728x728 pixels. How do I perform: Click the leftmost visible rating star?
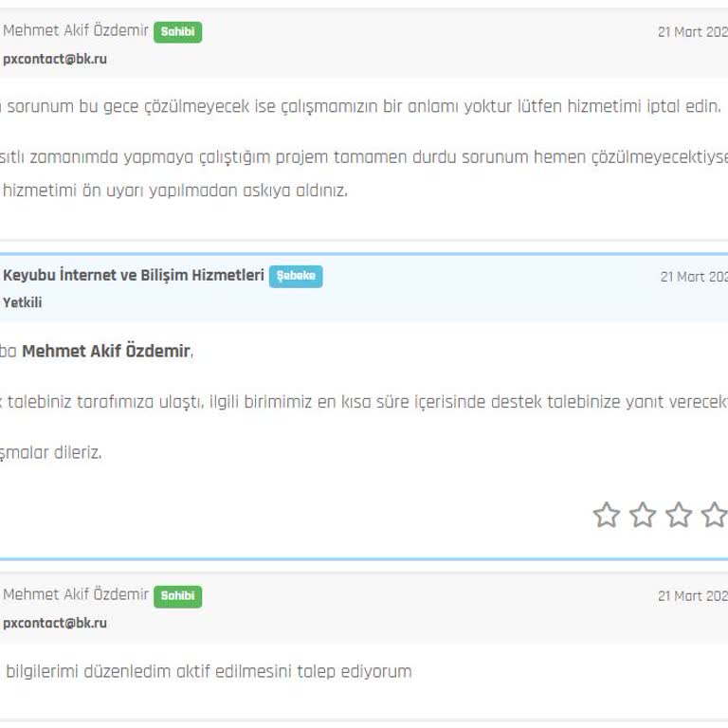click(607, 516)
